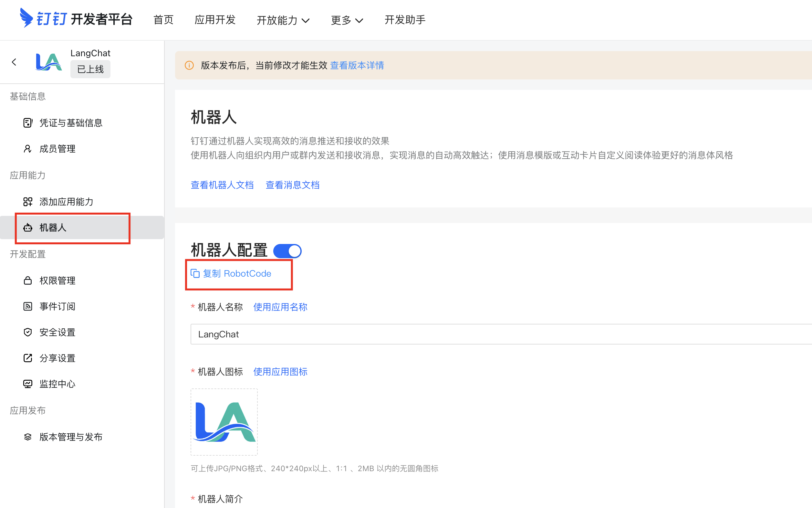
Task: Click the robot name input field
Action: pyautogui.click(x=470, y=334)
